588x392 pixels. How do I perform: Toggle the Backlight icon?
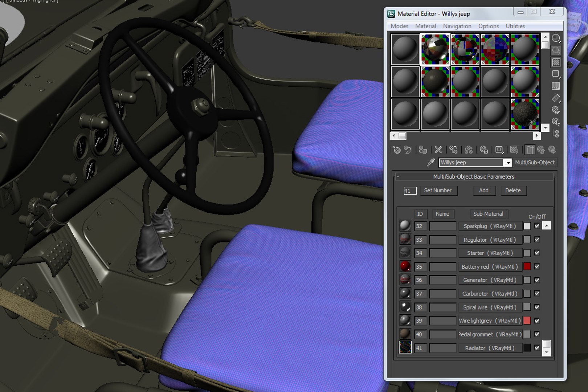[x=556, y=50]
